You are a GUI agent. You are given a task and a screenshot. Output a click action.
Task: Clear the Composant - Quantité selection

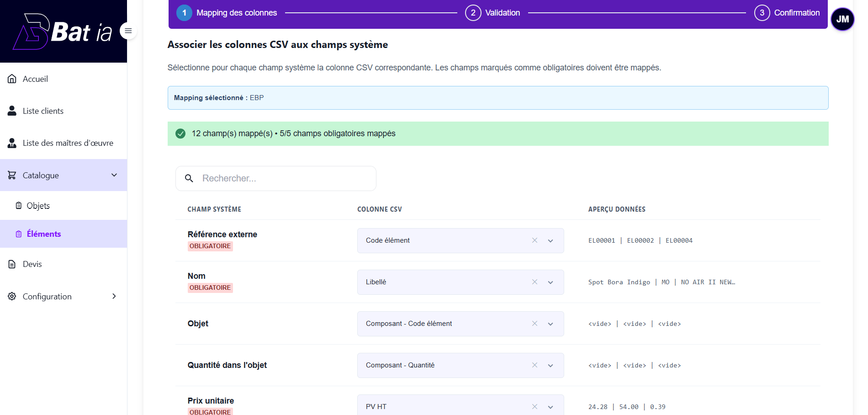(535, 365)
